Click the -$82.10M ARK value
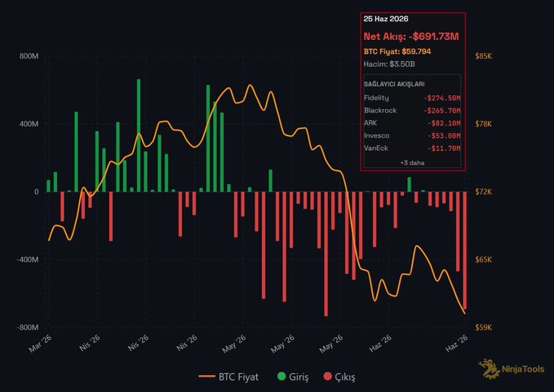 [x=444, y=124]
